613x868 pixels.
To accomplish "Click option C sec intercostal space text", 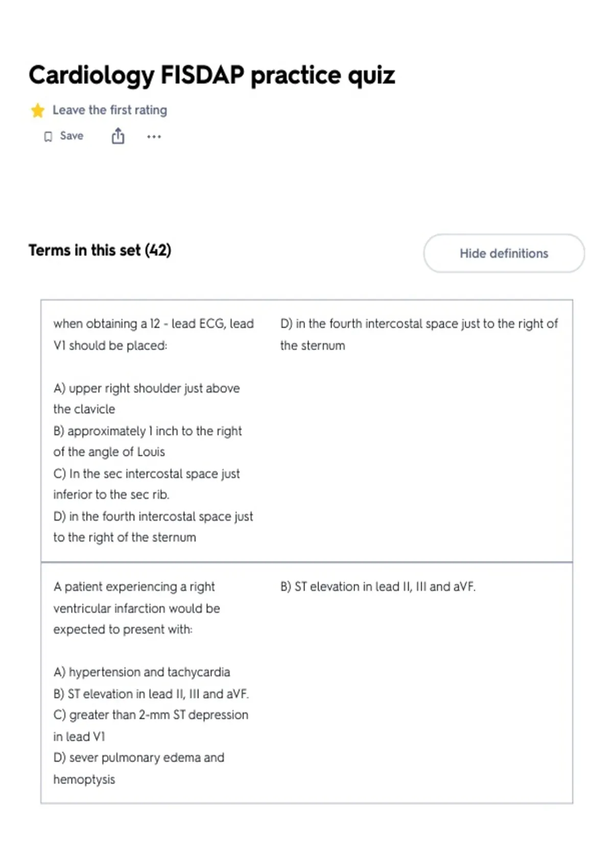I will click(x=147, y=484).
